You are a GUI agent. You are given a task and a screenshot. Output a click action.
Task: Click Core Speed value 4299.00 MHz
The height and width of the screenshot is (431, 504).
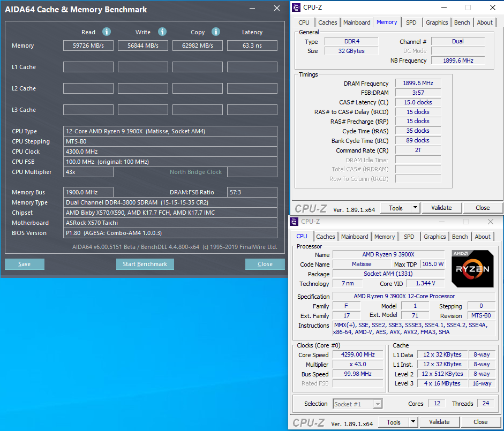pyautogui.click(x=358, y=354)
